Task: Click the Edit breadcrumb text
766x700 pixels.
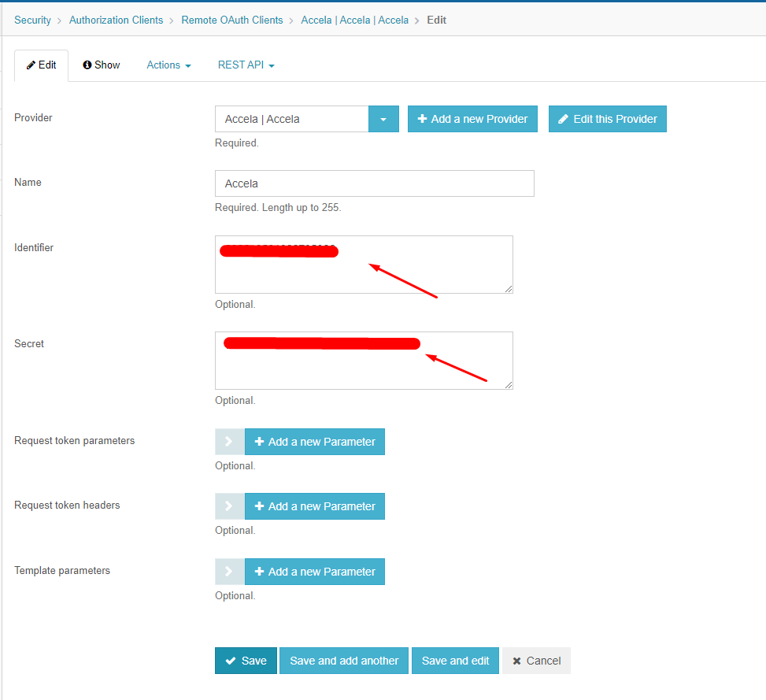Action: coord(436,20)
